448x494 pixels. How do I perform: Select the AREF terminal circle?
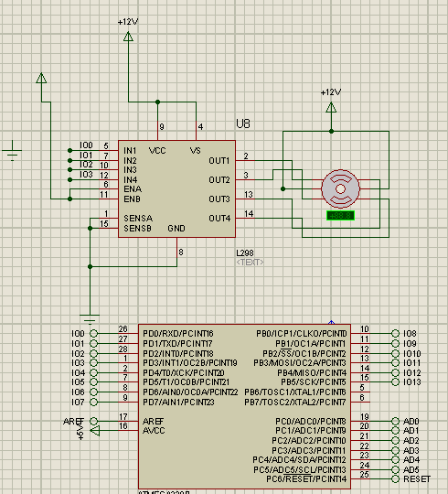[93, 421]
